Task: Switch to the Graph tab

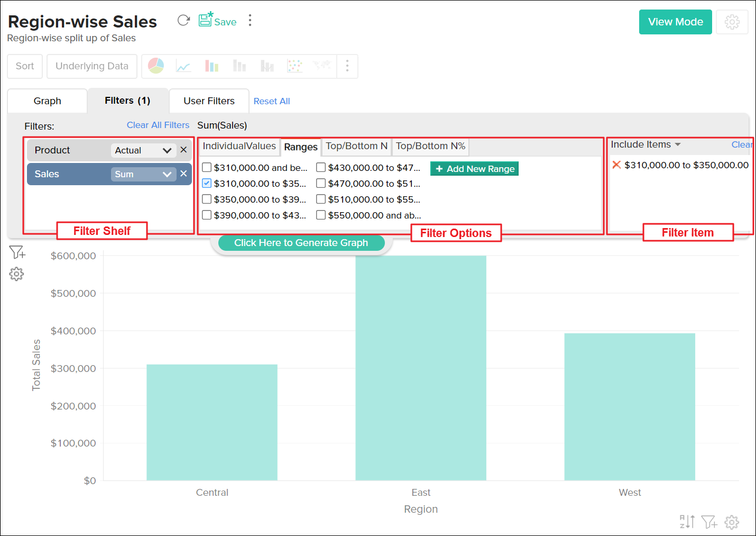Action: (x=48, y=101)
